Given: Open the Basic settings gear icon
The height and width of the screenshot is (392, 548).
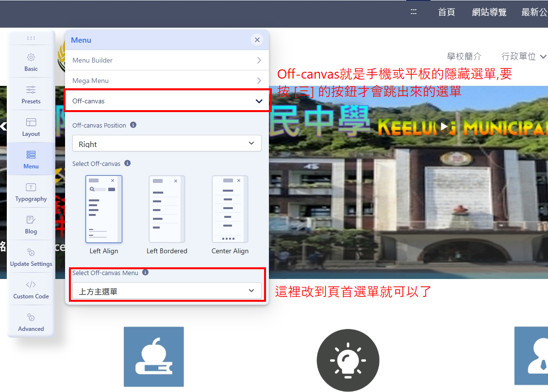Looking at the screenshot, I should [31, 57].
